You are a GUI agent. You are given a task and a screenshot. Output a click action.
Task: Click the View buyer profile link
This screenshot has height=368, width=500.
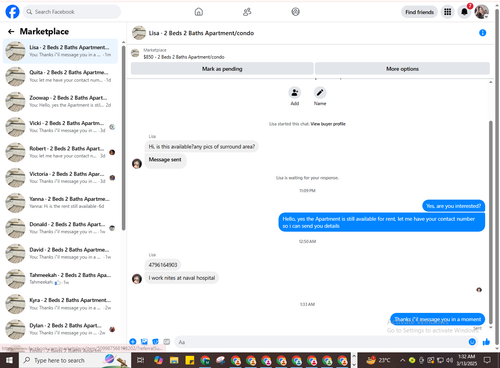pos(328,124)
